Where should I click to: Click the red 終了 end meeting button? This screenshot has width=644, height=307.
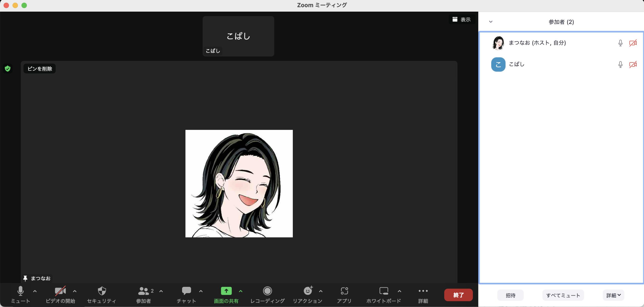458,295
